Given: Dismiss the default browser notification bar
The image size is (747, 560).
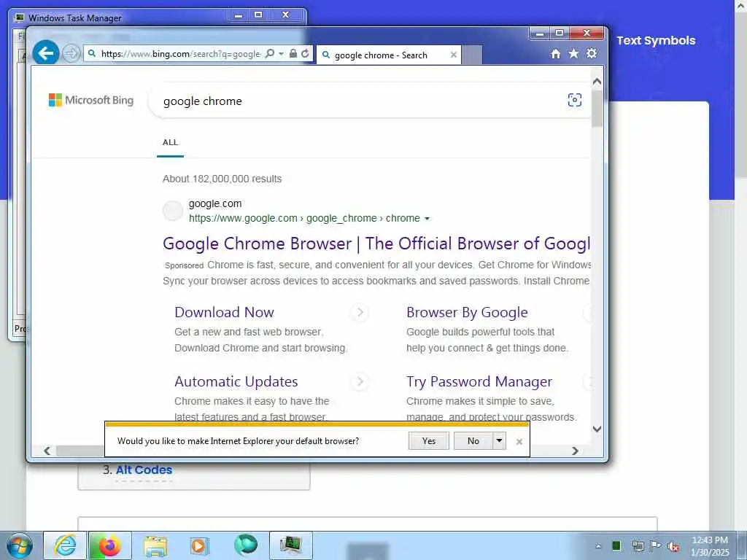Looking at the screenshot, I should [x=519, y=442].
